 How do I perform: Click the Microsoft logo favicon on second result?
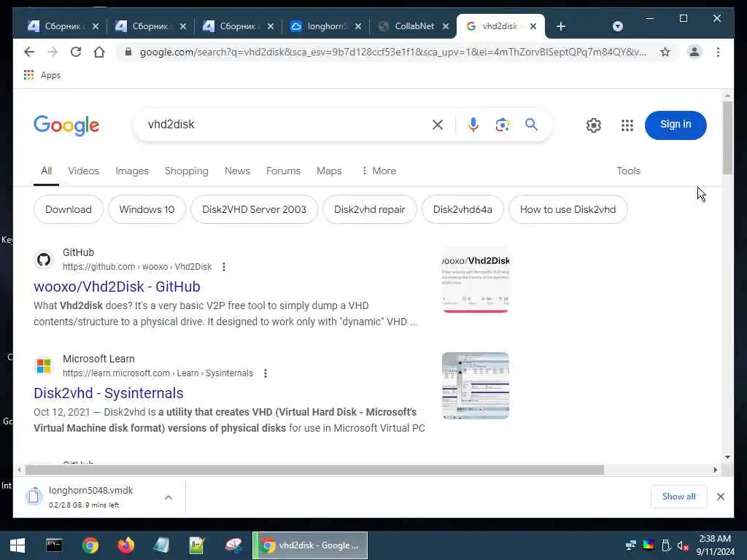click(44, 366)
